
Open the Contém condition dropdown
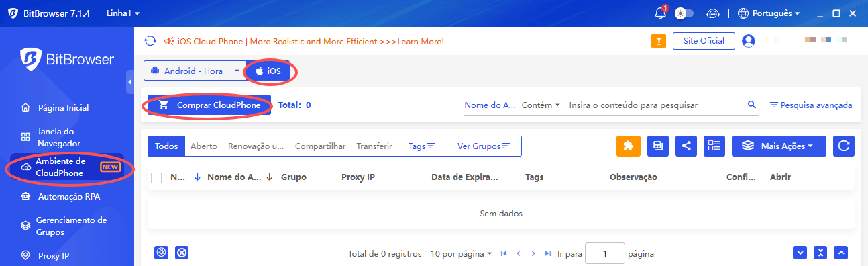click(x=541, y=105)
